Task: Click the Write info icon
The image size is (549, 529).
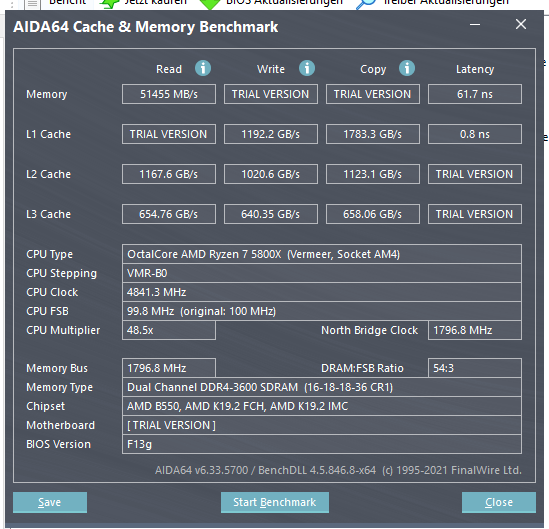Action: coord(307,68)
